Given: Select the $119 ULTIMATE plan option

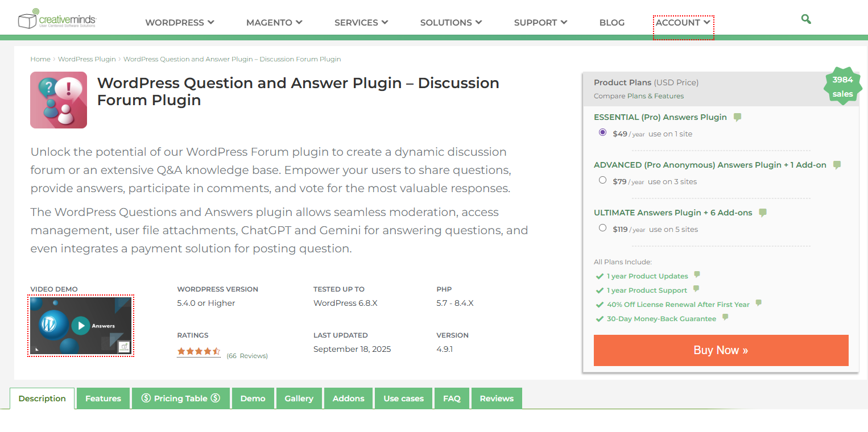Looking at the screenshot, I should point(602,227).
